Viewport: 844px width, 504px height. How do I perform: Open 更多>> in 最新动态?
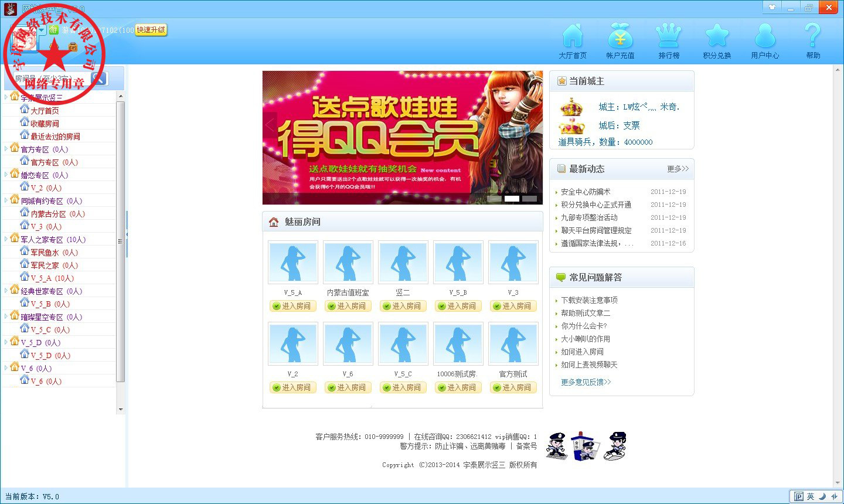click(x=678, y=169)
